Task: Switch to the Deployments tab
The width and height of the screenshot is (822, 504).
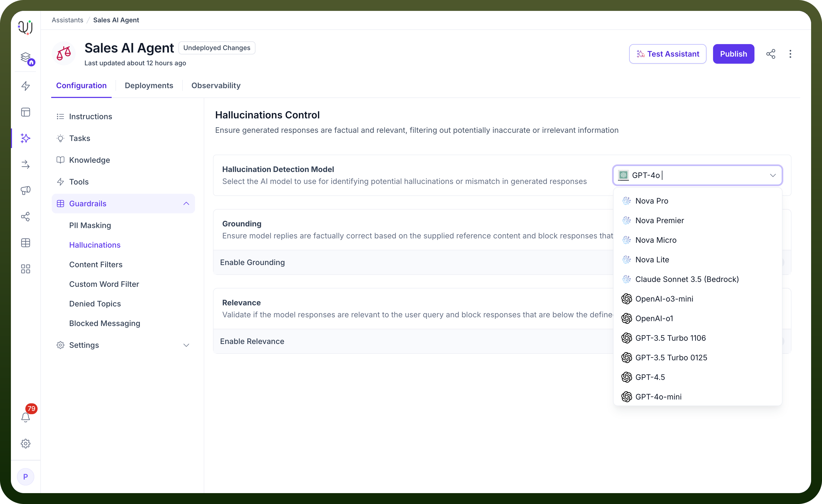Action: tap(149, 86)
